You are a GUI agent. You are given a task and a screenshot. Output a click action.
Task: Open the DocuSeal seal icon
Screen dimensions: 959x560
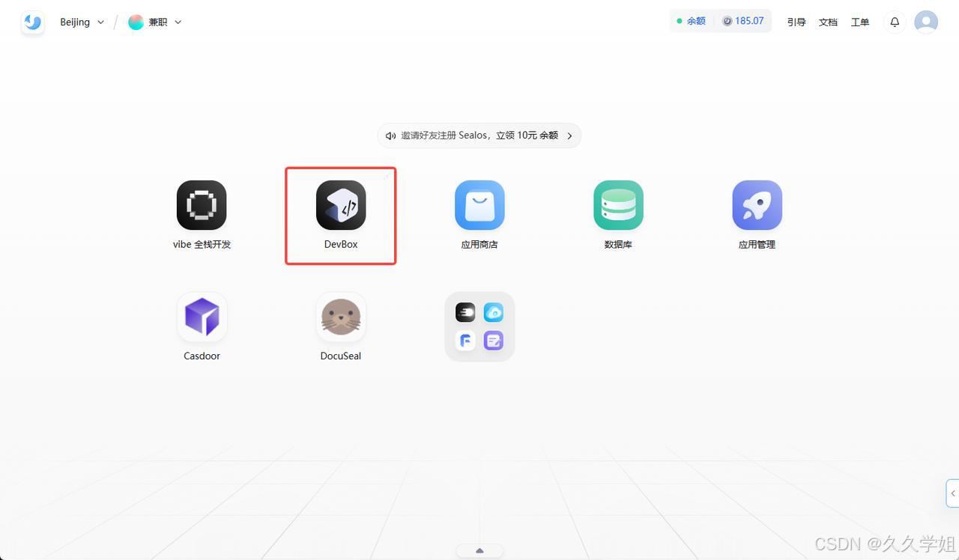point(341,317)
